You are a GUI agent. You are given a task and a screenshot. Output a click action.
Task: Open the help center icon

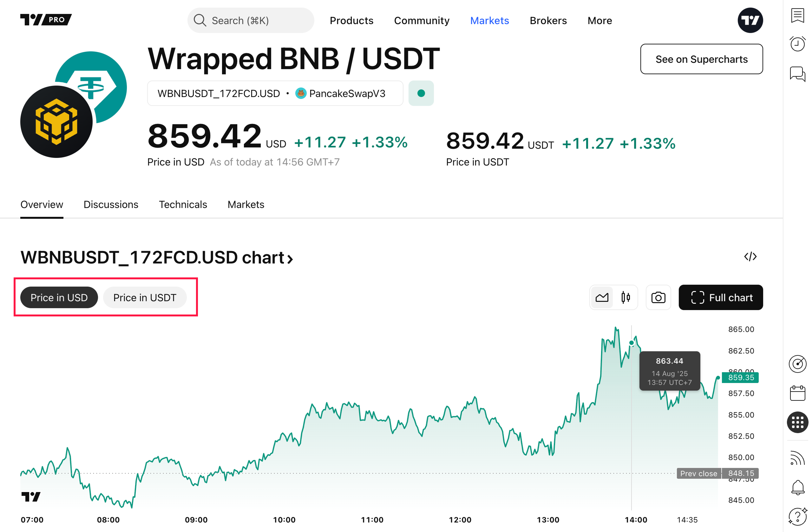[797, 516]
